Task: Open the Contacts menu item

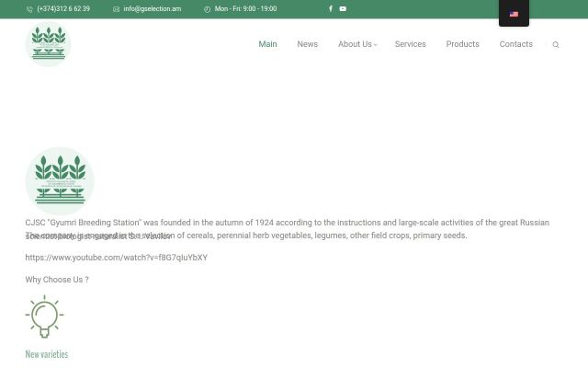Action: (516, 44)
